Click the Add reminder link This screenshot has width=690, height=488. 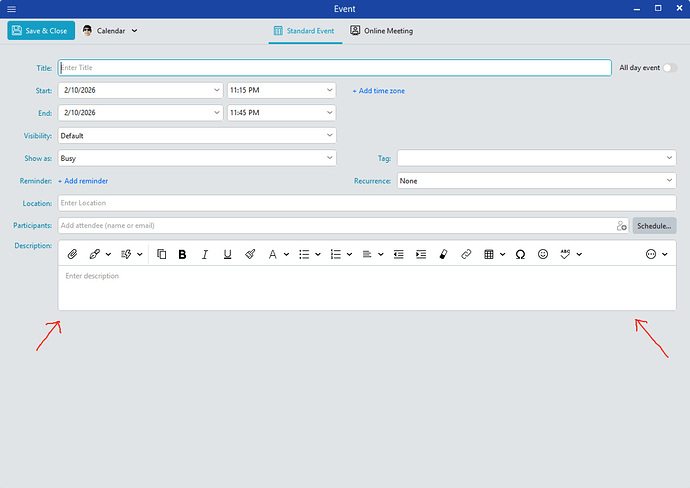pyautogui.click(x=83, y=181)
